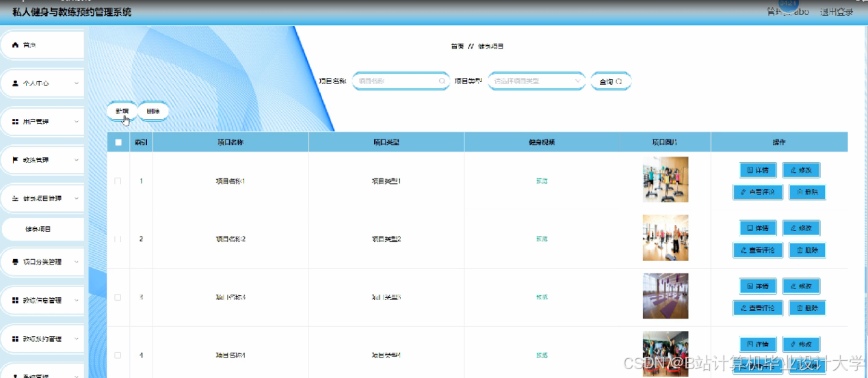Click 删除 delete for row 3
Screen dimensions: 868x378
807,308
